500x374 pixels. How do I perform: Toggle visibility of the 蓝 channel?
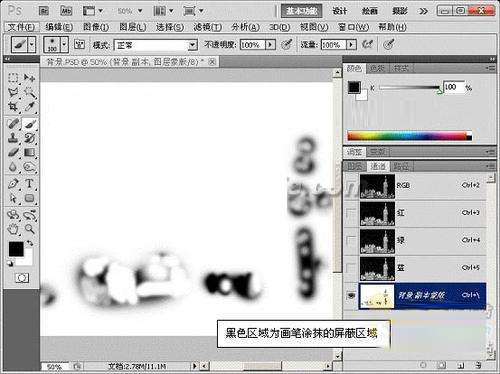(x=351, y=268)
